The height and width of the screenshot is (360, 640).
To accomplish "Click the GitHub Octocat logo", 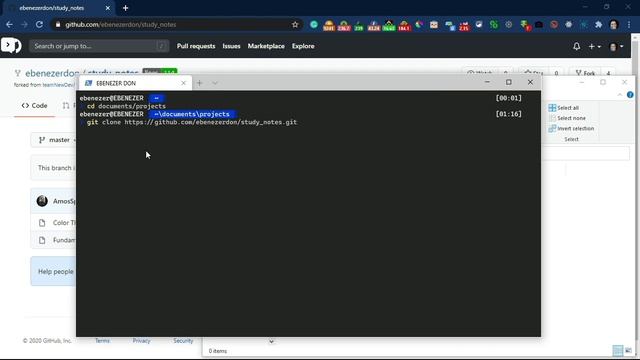I will pyautogui.click(x=11, y=45).
